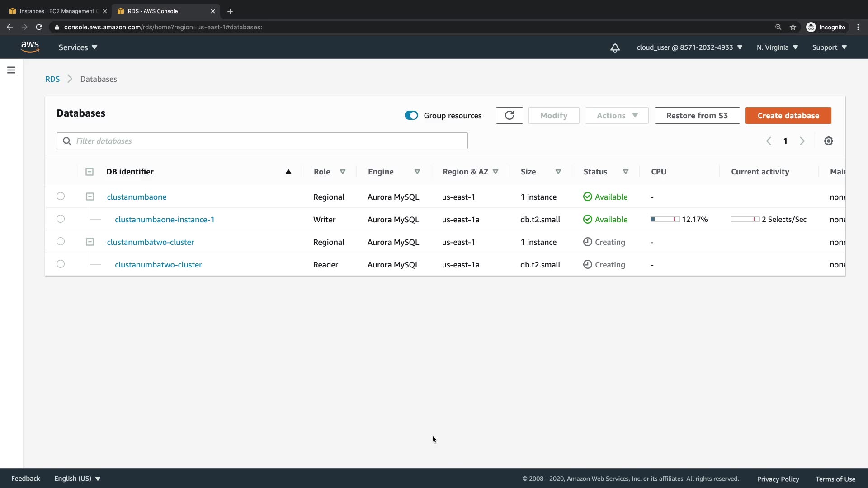
Task: Select clustanumbaone cluster radio button
Action: (x=61, y=196)
